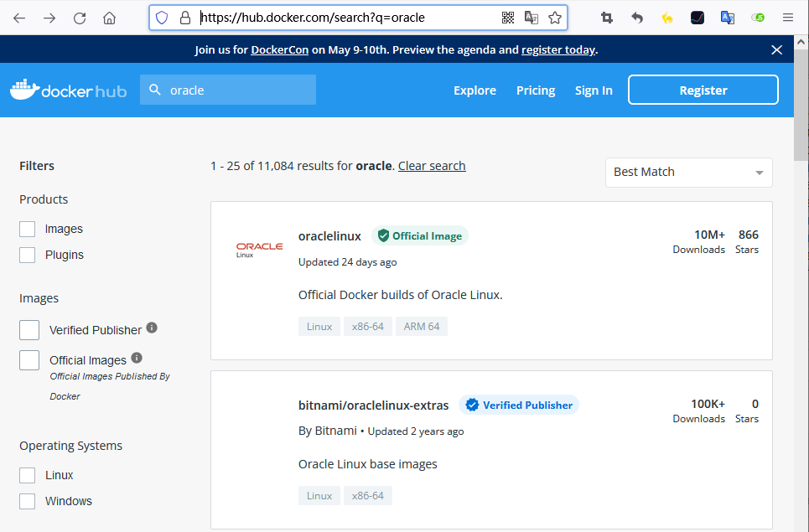Screen dimensions: 809x532
Task: Show info about Official Images filter
Action: (x=137, y=358)
